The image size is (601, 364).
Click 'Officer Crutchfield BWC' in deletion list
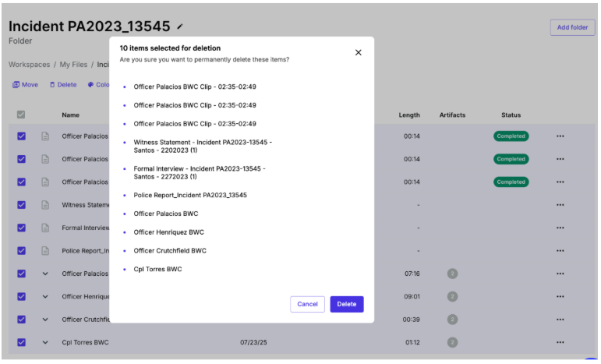coord(170,250)
